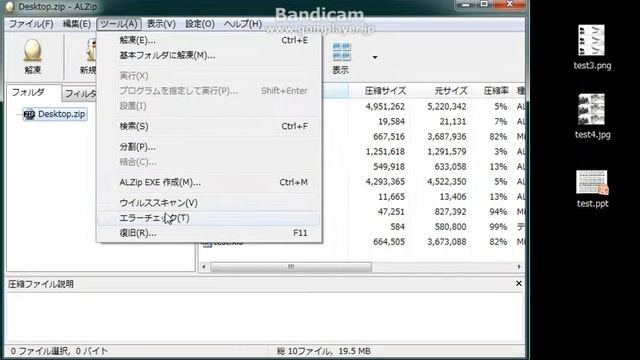Select the Desktop.zip zip icon in tree
The image size is (640, 360).
29,114
